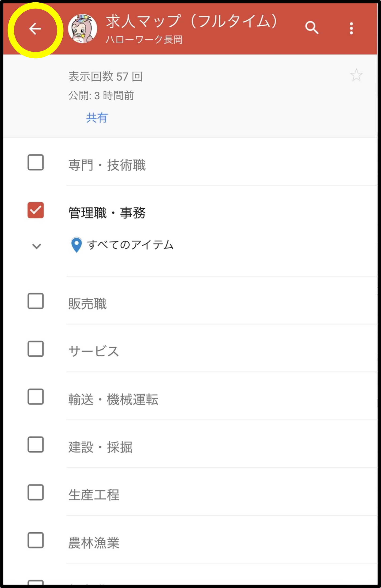The image size is (381, 588).
Task: Expand the すべてのアイテム chevron
Action: tap(37, 246)
